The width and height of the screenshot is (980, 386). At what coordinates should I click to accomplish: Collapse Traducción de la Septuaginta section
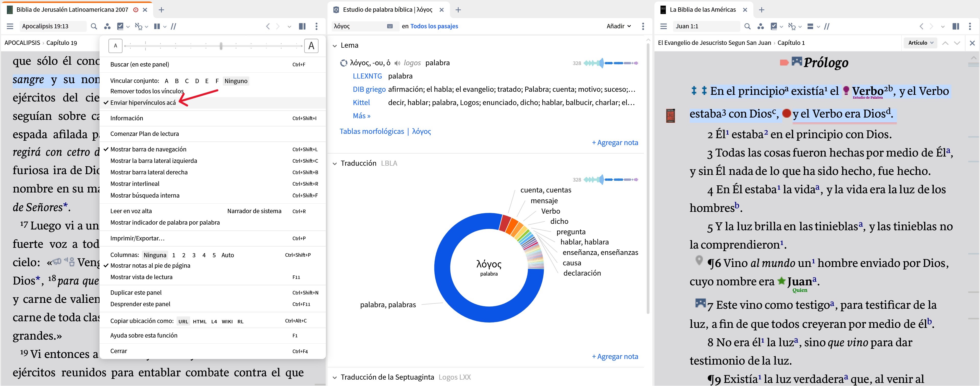coord(335,378)
